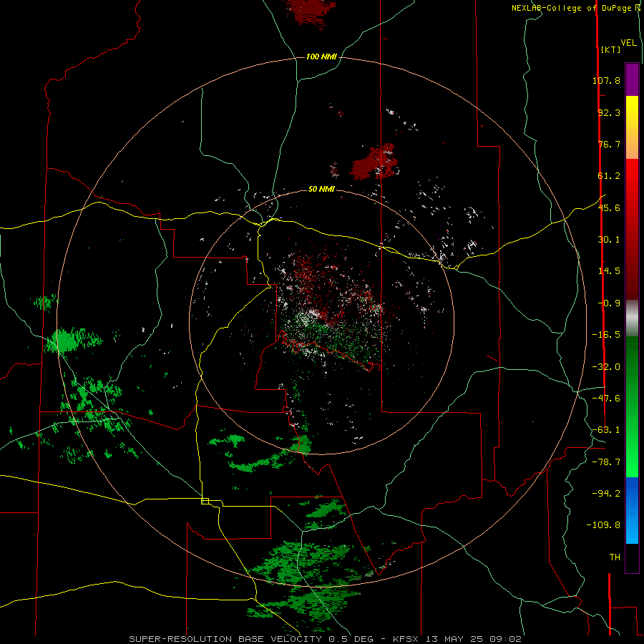Click the -78.7 velocity scale value
This screenshot has width=644, height=644.
606,462
